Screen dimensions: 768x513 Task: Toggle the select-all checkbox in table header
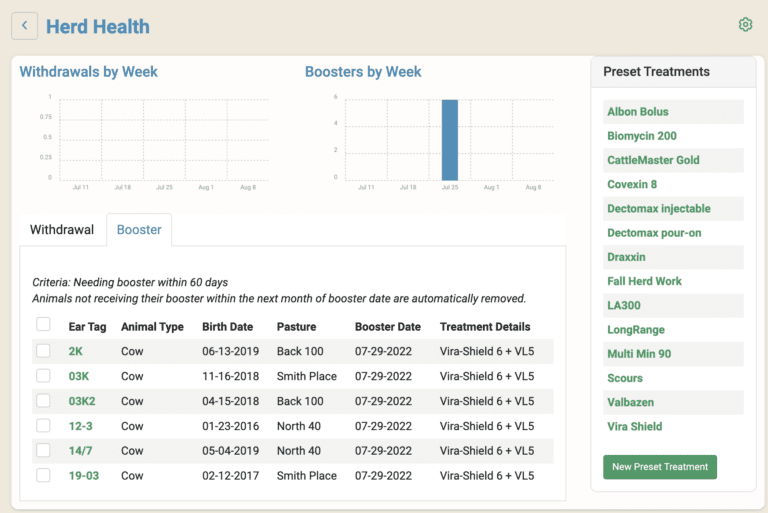point(43,325)
